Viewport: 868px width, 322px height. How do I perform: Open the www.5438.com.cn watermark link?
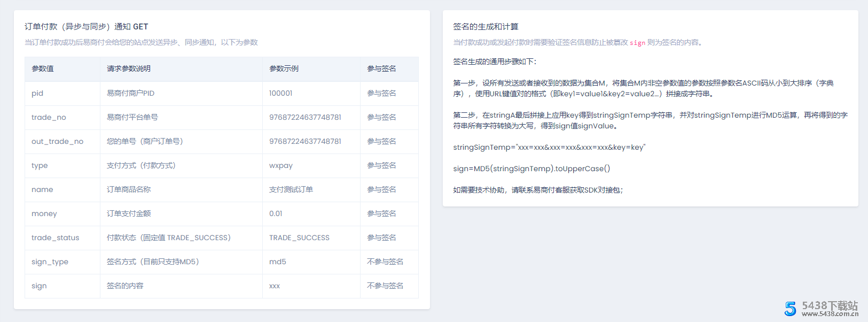pos(830,314)
